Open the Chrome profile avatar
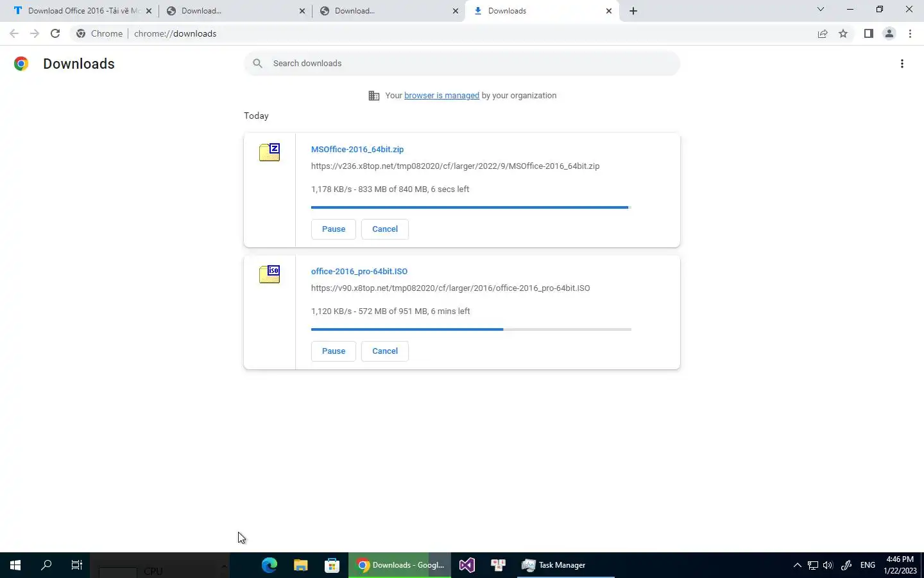Viewport: 924px width, 578px height. pyautogui.click(x=889, y=33)
